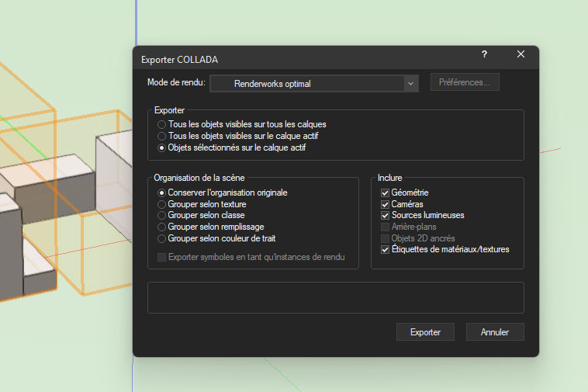
Task: Close the Exporter COLLADA dialog
Action: [x=521, y=54]
